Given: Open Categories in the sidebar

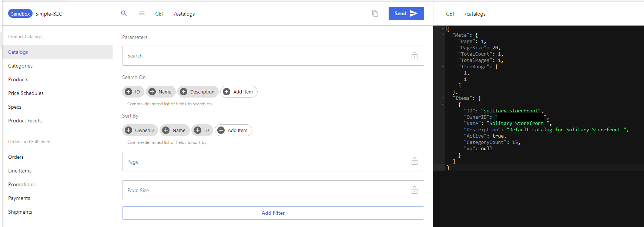Looking at the screenshot, I should (20, 66).
